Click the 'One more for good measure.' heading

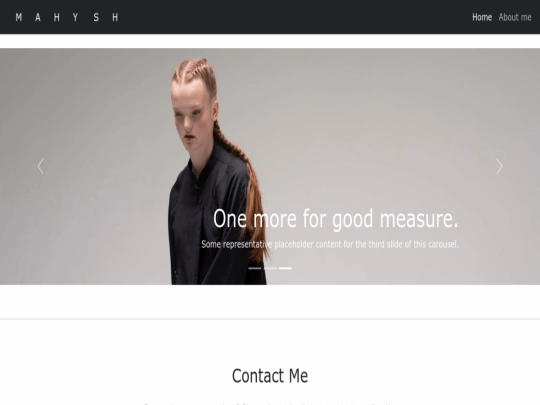(x=335, y=219)
